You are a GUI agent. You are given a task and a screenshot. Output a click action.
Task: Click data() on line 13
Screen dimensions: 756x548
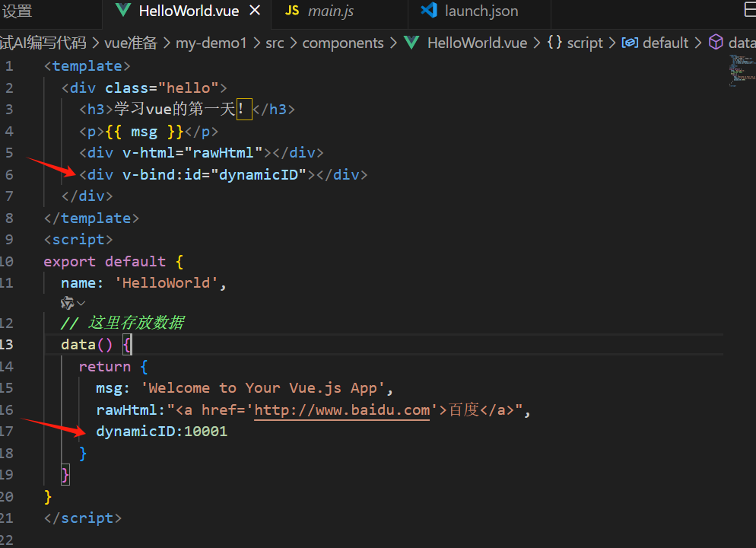(x=87, y=345)
